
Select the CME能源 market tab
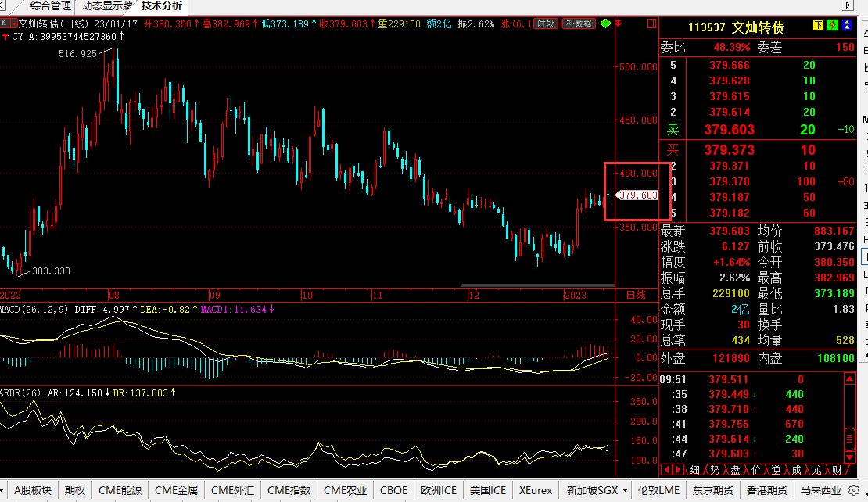coord(120,491)
